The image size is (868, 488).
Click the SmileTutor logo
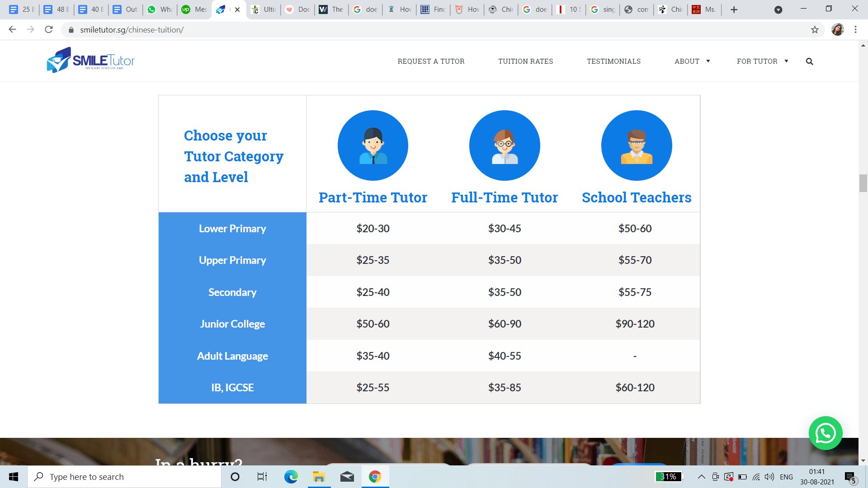coord(90,60)
